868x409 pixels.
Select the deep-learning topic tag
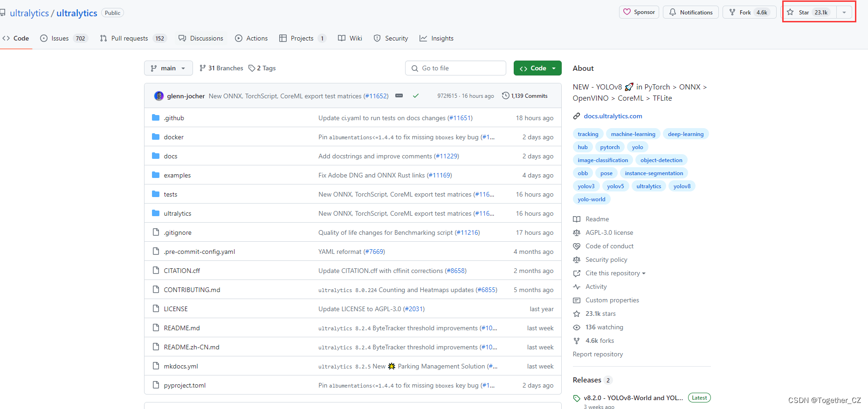point(686,134)
